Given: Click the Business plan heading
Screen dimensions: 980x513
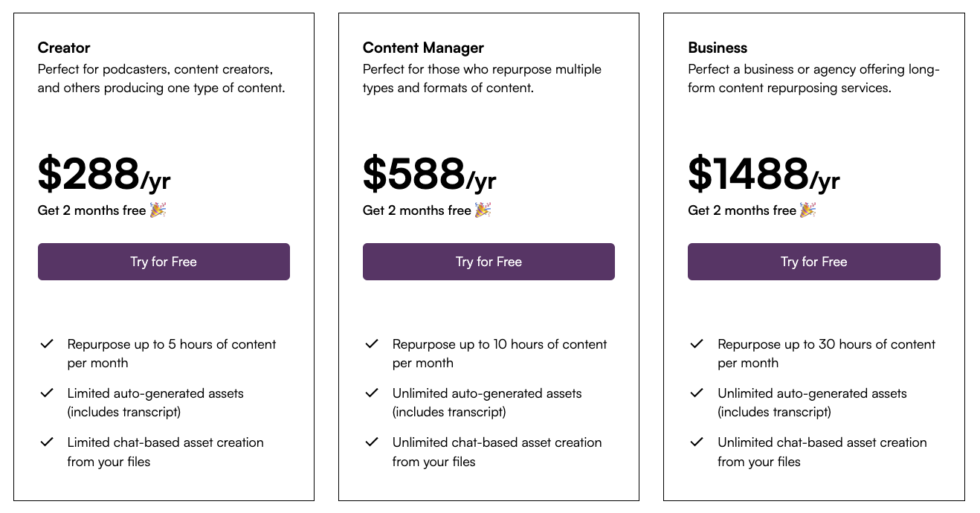Looking at the screenshot, I should (x=718, y=48).
